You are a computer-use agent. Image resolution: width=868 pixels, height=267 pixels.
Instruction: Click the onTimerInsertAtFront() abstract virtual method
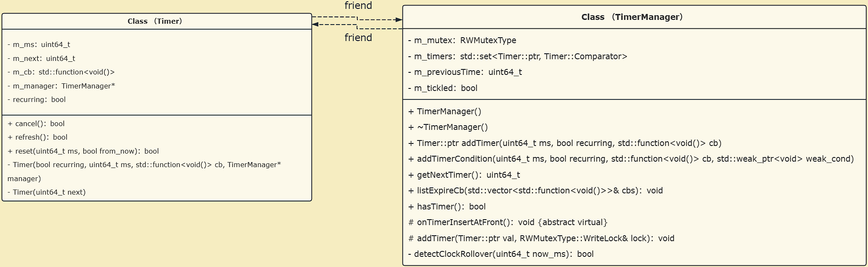click(x=508, y=222)
